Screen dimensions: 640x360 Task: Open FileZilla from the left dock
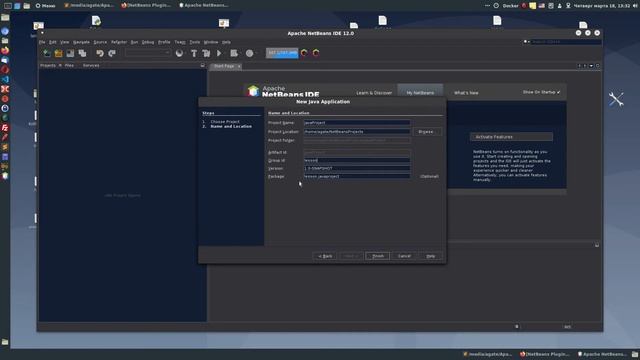[x=5, y=128]
